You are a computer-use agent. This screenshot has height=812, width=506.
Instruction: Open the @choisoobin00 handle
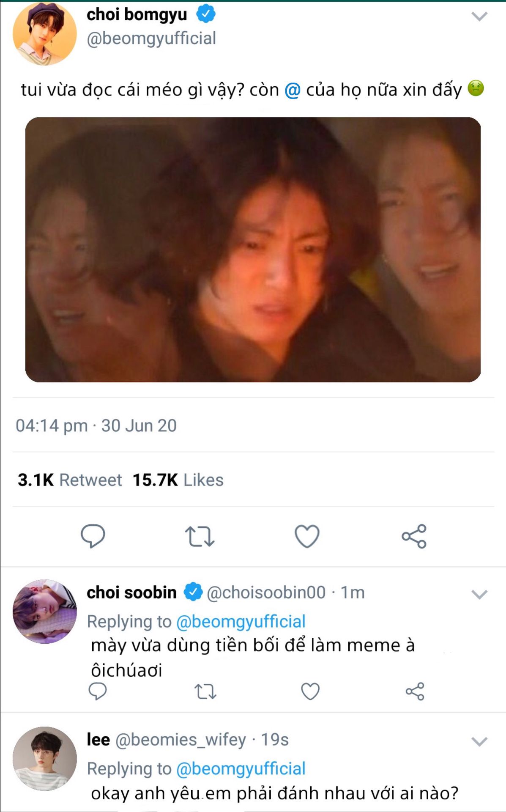tap(266, 593)
